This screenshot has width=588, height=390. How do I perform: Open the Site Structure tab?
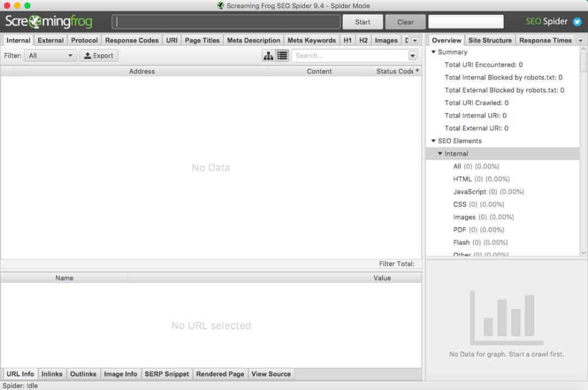(x=490, y=40)
